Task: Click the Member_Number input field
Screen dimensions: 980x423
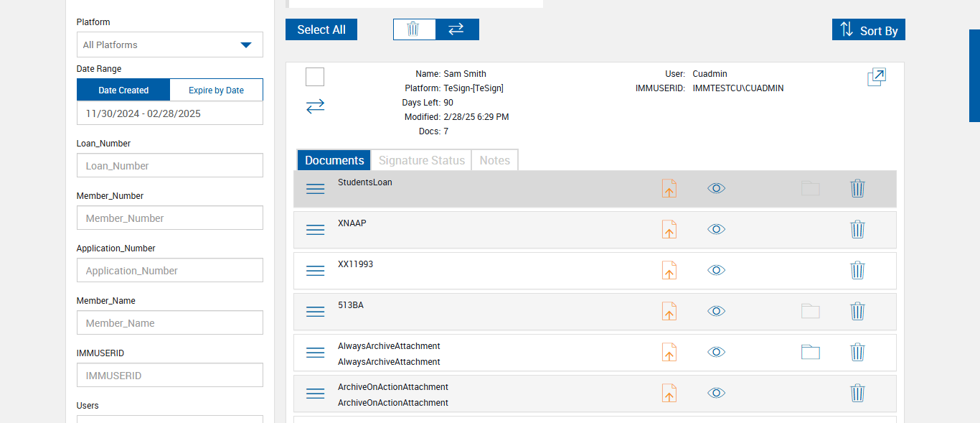Action: click(x=170, y=218)
